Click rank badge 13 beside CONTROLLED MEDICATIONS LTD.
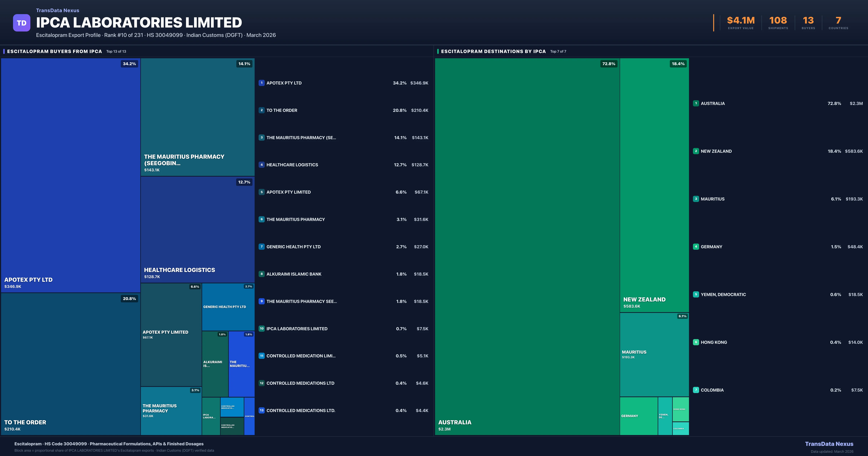The height and width of the screenshot is (456, 868). 261,410
